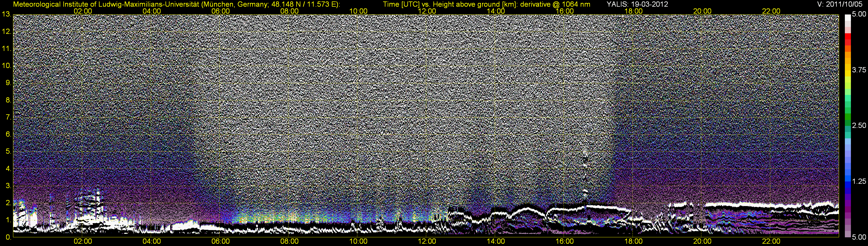Viewport: 868px width, 246px height.
Task: Click the 13 km height axis label
Action: pyautogui.click(x=6, y=14)
